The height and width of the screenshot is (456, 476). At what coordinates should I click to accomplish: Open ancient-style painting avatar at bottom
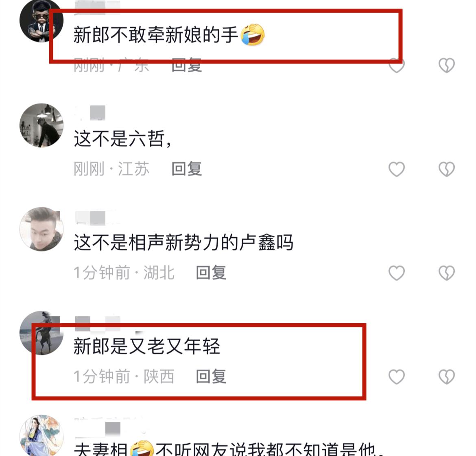click(x=41, y=436)
